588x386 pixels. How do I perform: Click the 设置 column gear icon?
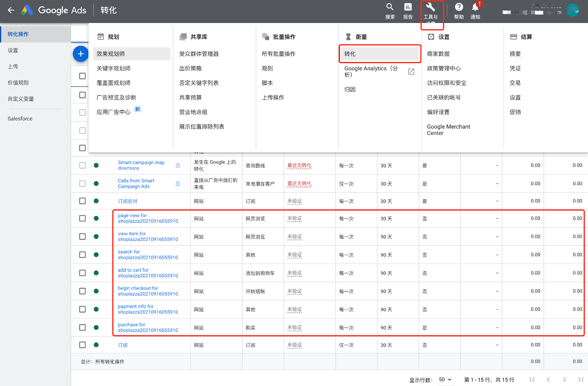click(431, 37)
